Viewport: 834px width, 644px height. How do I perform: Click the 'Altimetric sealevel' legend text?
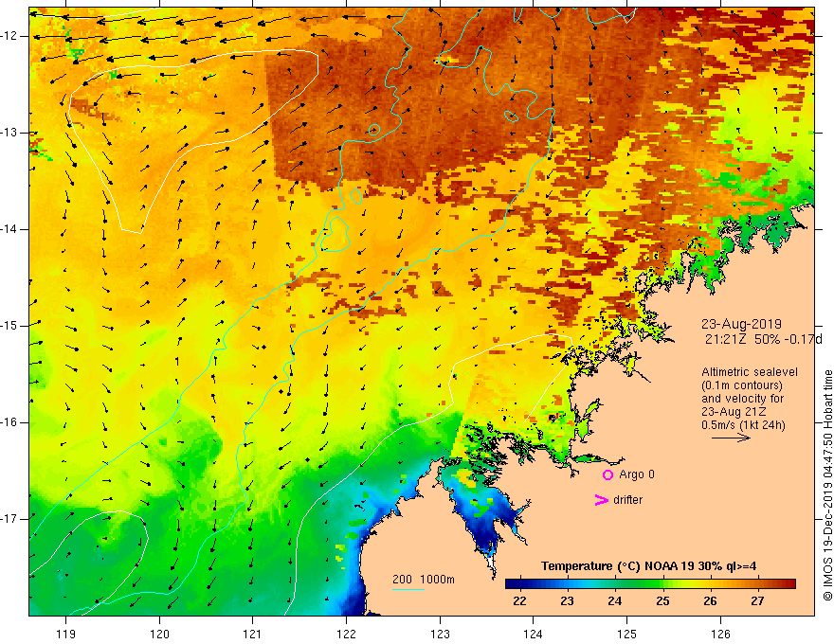[750, 372]
